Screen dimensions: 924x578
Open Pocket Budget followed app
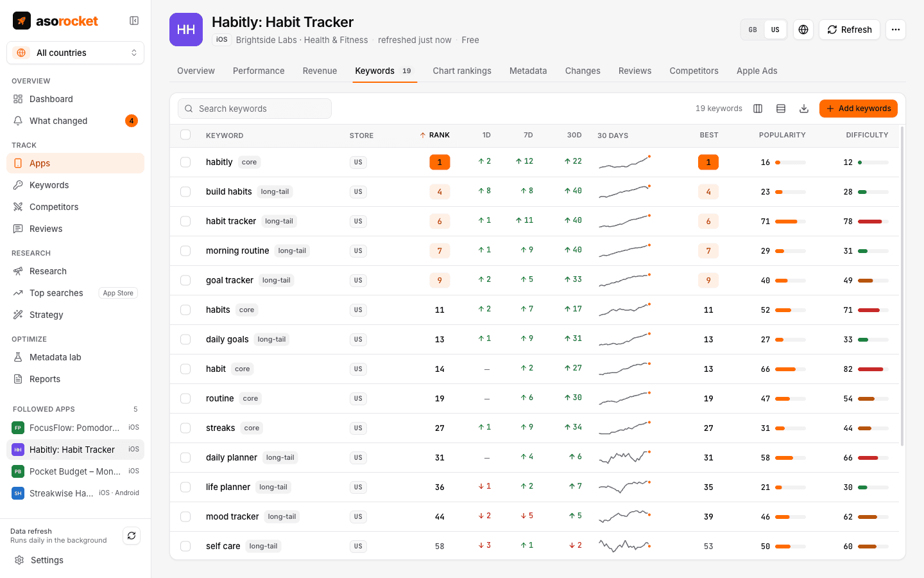point(75,471)
